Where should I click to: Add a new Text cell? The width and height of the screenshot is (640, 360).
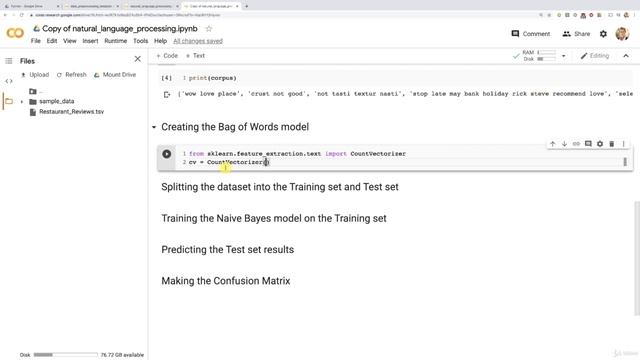[195, 56]
